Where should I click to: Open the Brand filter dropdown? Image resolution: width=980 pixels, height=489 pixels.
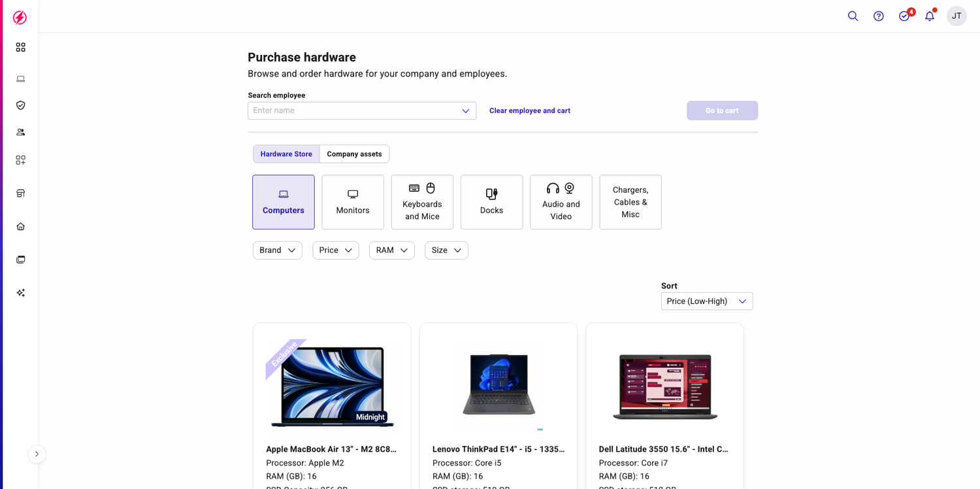[277, 250]
